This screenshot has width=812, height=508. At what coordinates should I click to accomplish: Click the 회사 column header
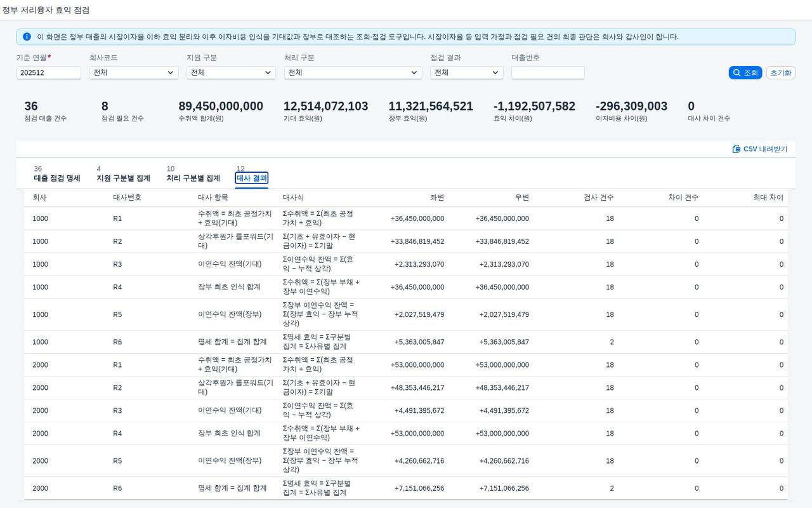pos(39,197)
